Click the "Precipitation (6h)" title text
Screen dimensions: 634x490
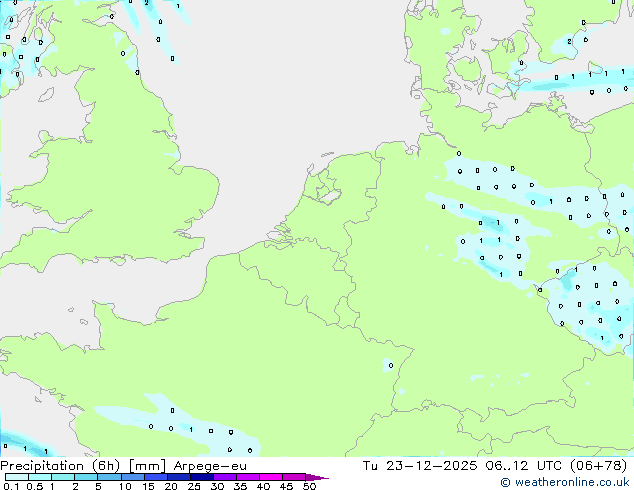click(x=60, y=466)
